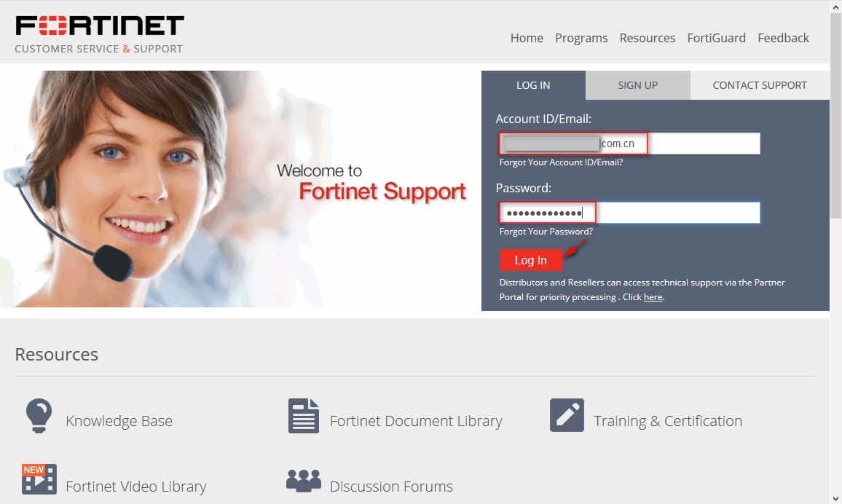Switch to the CONTACT SUPPORT tab
This screenshot has height=504, width=842.
[759, 85]
